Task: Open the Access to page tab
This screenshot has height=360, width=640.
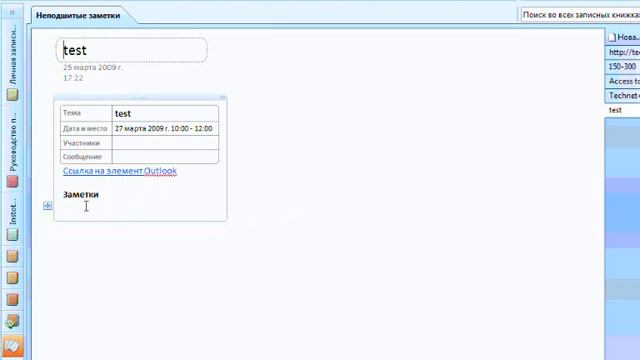Action: [x=622, y=81]
